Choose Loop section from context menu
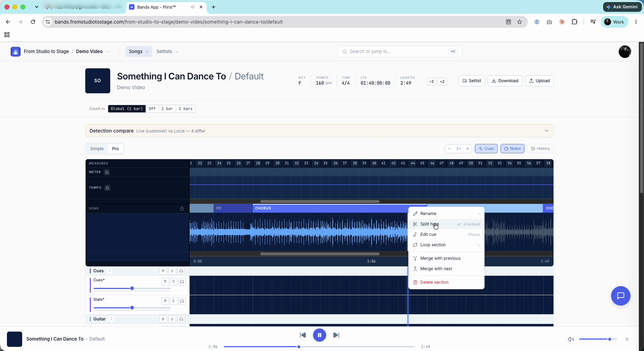Screen dimensions: 644x351 point(446,245)
